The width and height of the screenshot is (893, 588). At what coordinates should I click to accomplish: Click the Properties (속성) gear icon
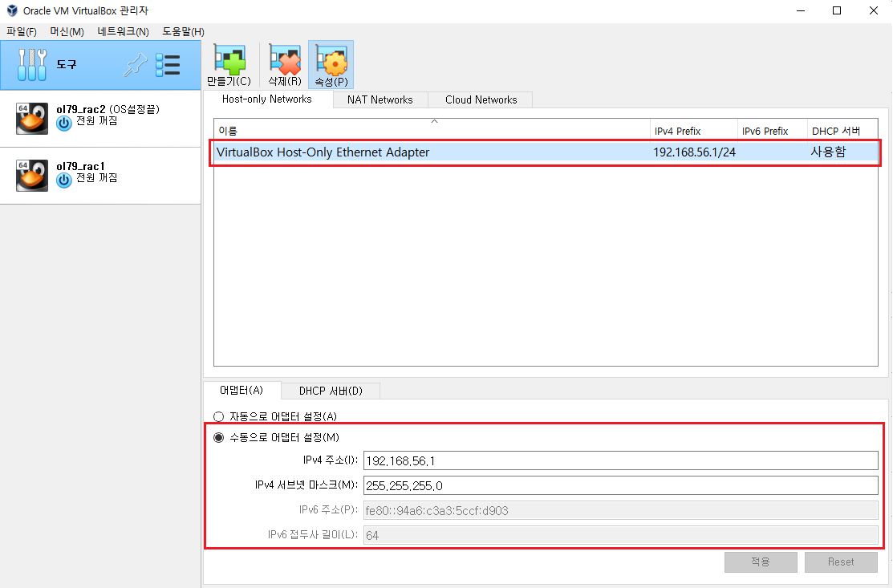(331, 60)
